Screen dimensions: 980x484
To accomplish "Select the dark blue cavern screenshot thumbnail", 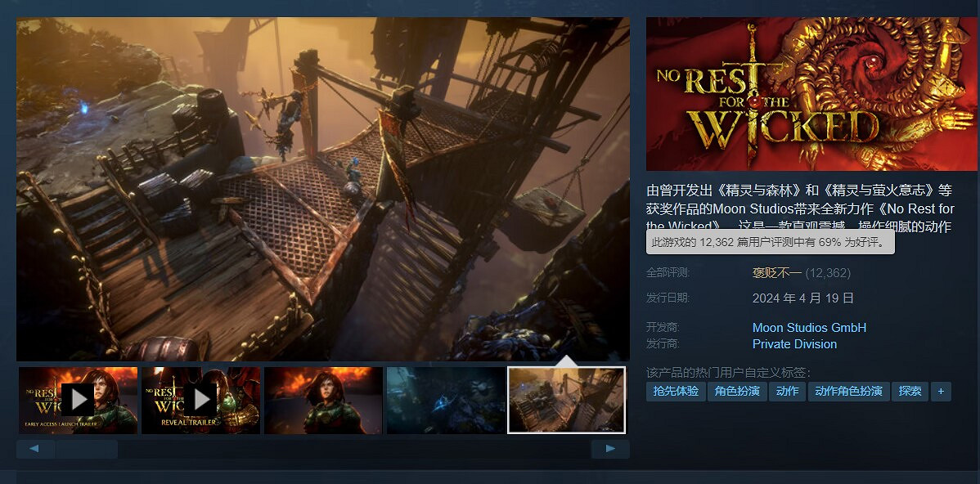I will tap(446, 400).
